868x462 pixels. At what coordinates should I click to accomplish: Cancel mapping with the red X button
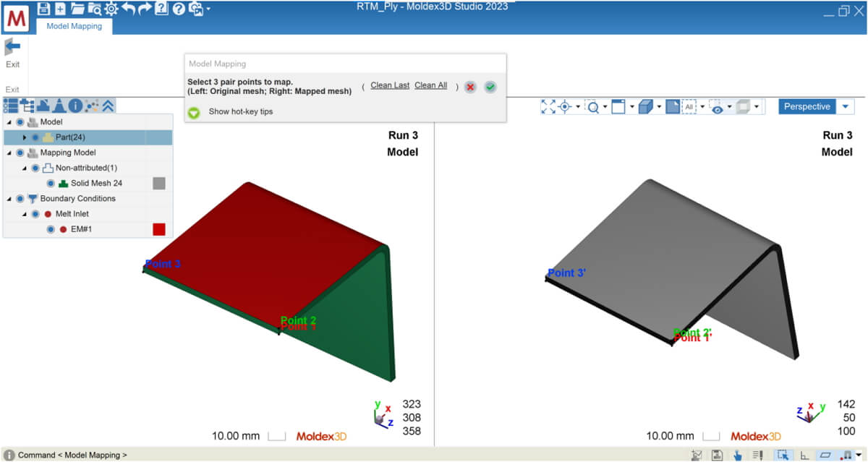[470, 87]
